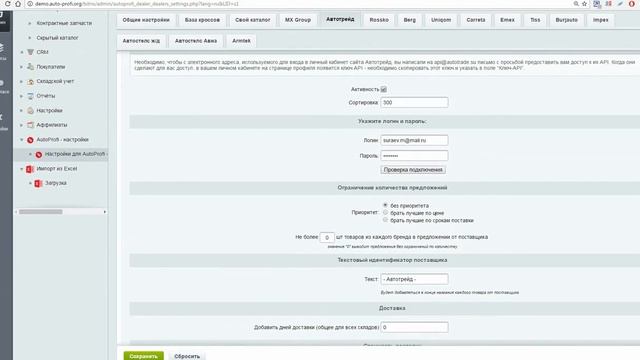640x360 pixels.
Task: Click the Сбросить reset button
Action: click(x=187, y=356)
